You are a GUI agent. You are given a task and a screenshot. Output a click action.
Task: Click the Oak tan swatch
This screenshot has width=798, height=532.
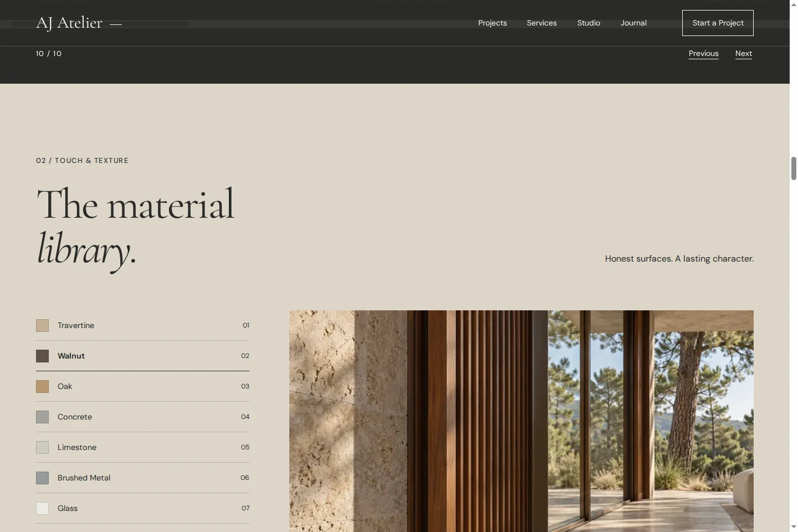coord(42,386)
